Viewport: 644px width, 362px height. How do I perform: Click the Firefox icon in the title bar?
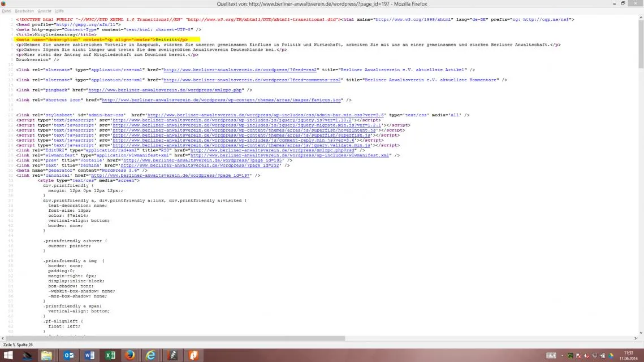click(3, 4)
